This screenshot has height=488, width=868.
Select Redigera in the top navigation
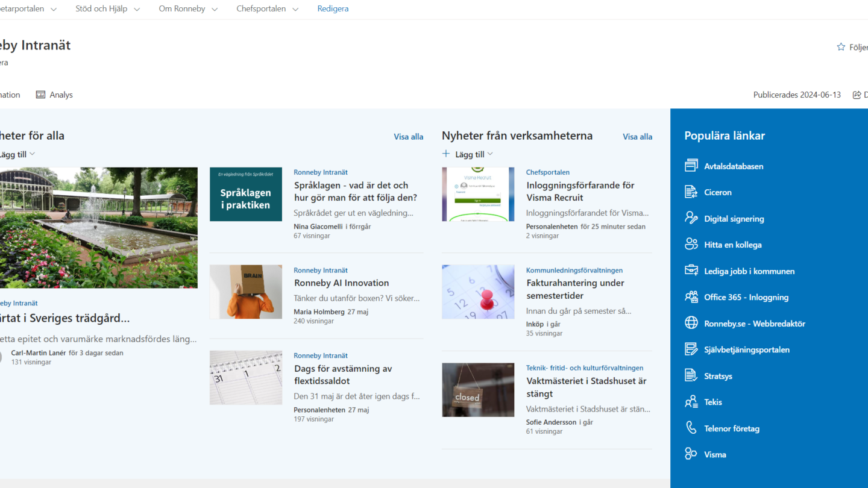coord(333,9)
